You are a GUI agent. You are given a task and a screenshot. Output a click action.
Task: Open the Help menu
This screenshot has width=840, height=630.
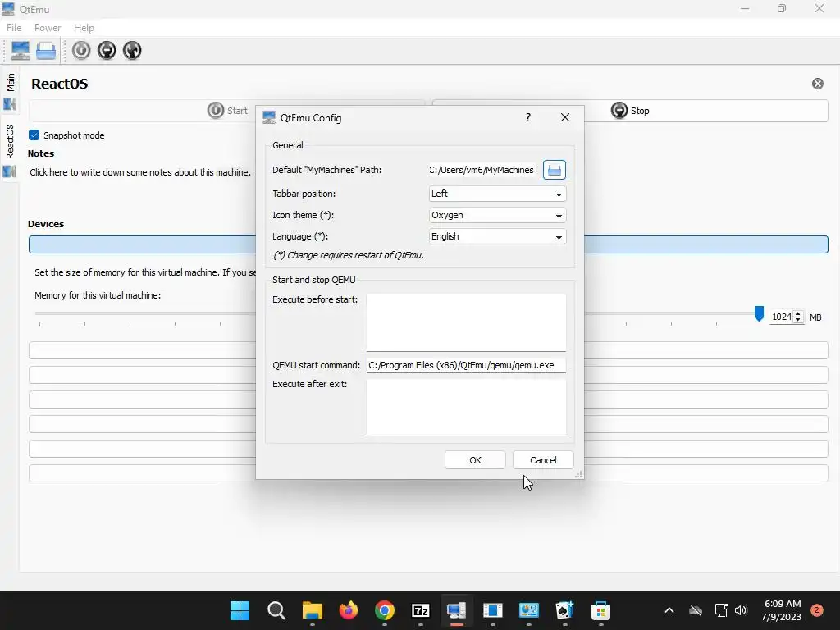tap(84, 28)
